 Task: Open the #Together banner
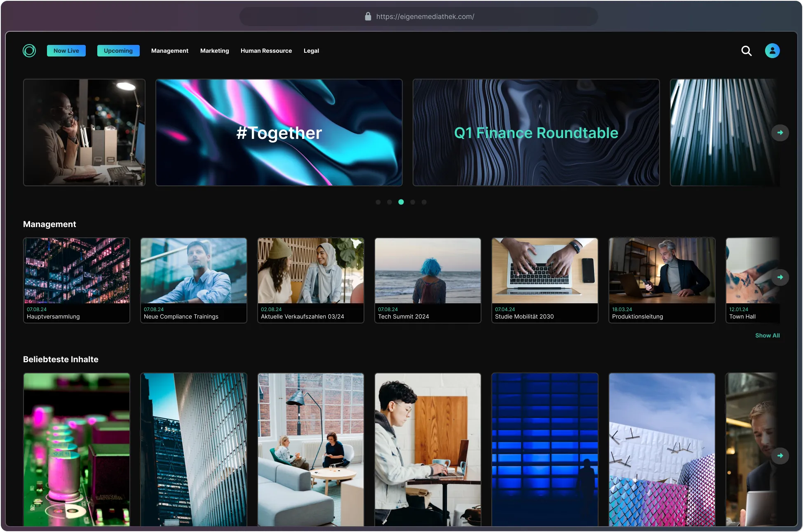(279, 132)
